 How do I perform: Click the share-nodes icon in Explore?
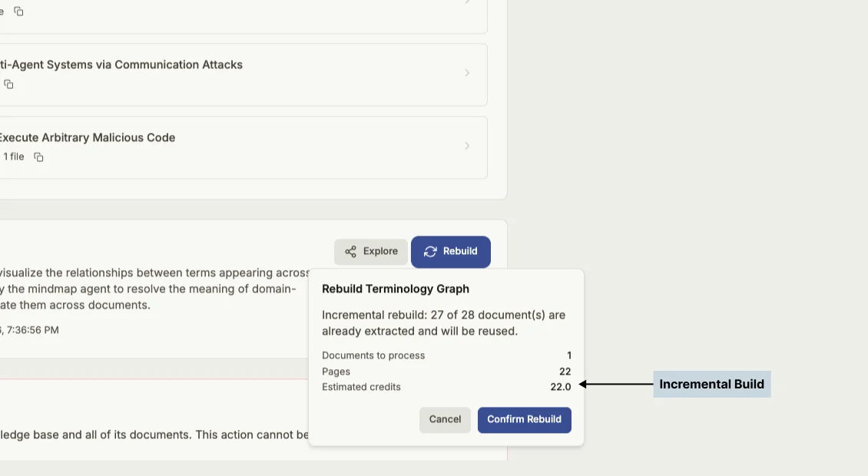pyautogui.click(x=350, y=252)
